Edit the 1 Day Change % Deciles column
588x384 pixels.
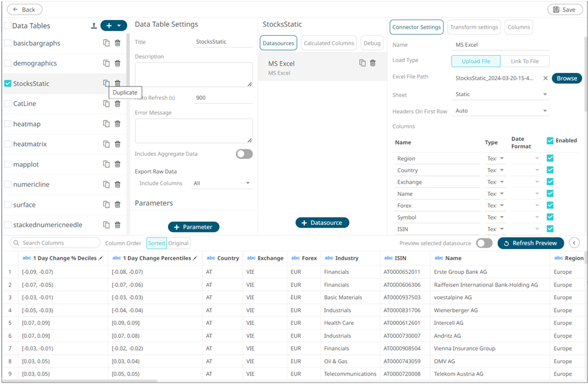(x=101, y=258)
